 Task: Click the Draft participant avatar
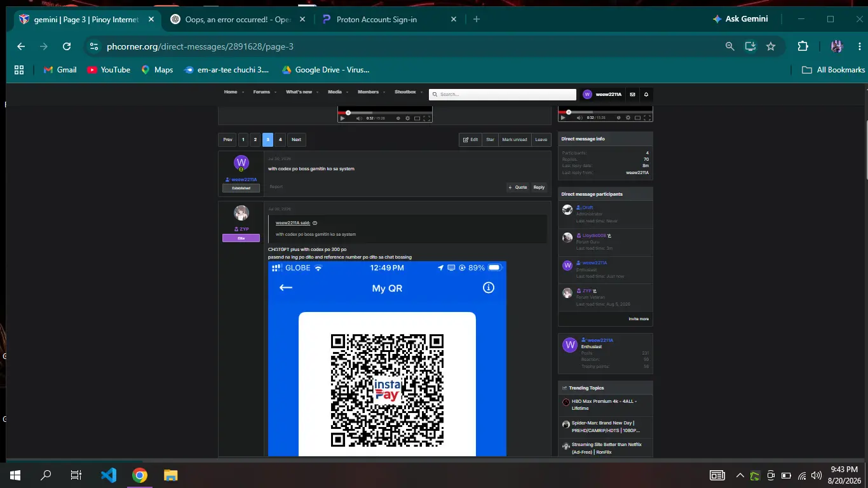pos(567,210)
